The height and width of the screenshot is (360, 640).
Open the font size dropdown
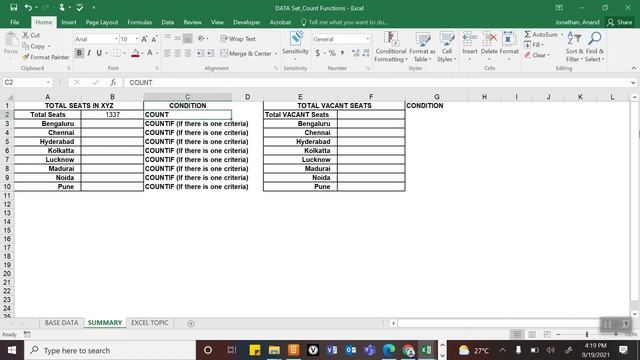pos(137,39)
